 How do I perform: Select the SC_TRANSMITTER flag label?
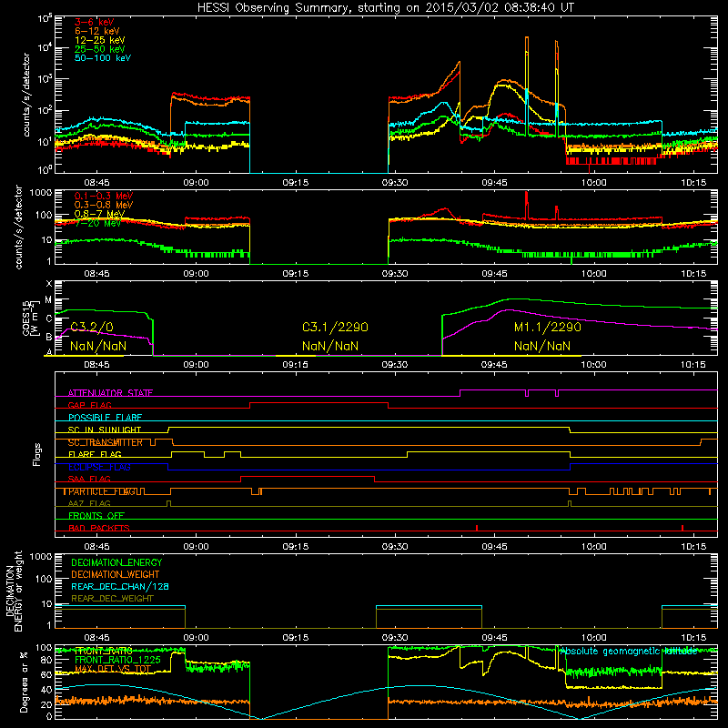click(x=105, y=442)
